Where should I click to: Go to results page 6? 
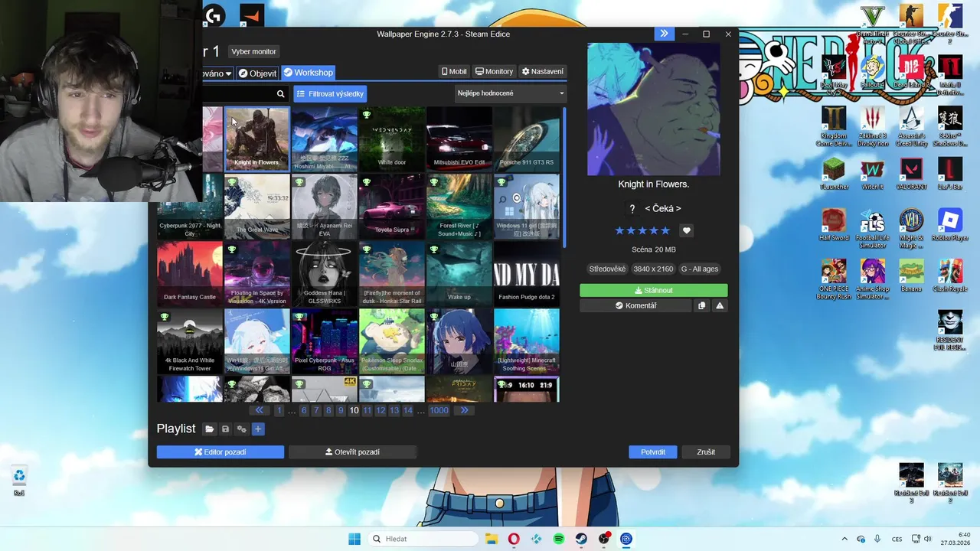click(304, 411)
